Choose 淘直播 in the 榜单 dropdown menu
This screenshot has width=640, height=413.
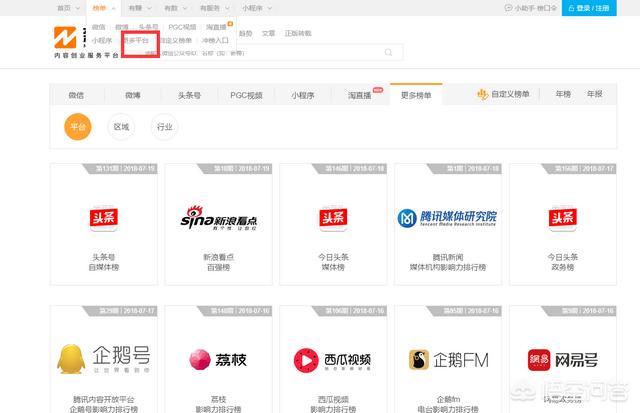coord(216,27)
